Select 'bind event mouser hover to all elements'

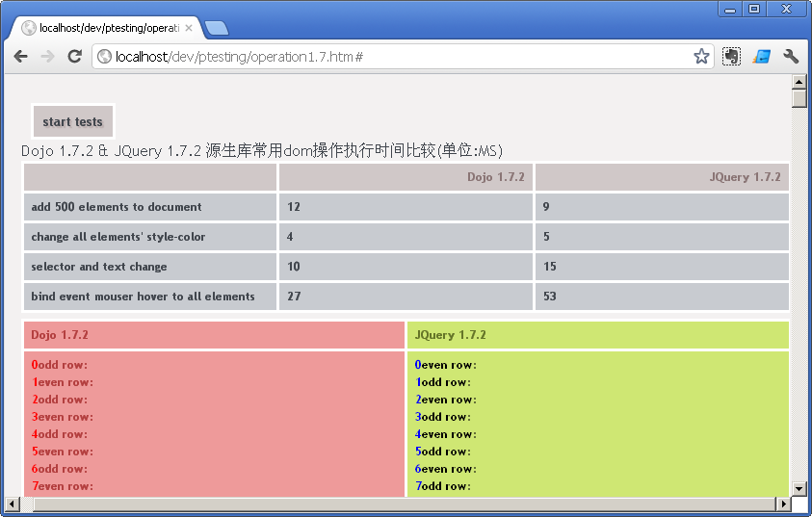click(143, 297)
